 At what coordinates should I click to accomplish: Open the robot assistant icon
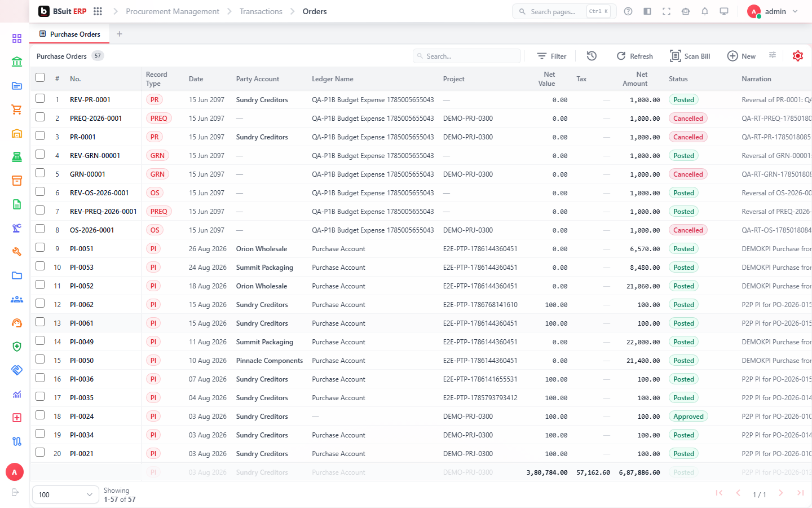click(686, 11)
